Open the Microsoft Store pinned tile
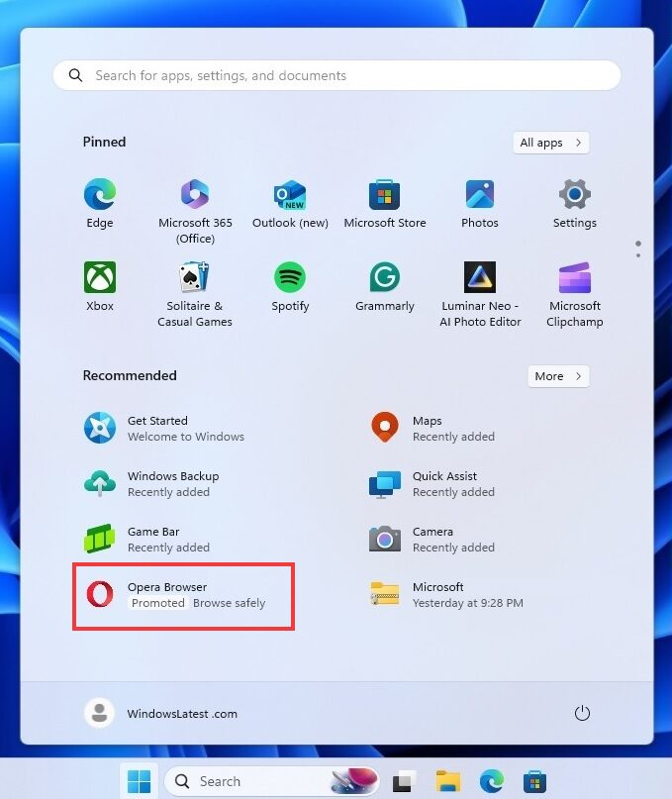 [385, 204]
